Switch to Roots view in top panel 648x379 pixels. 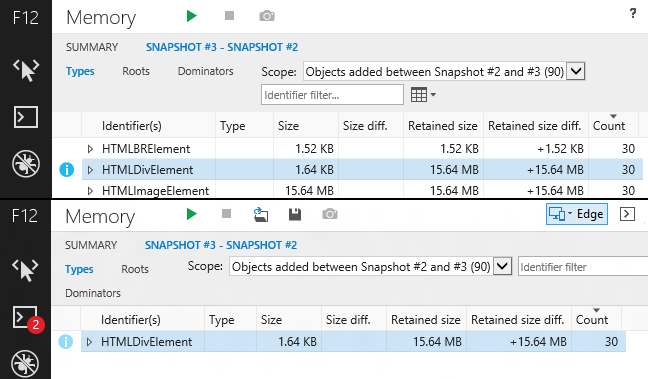(136, 71)
